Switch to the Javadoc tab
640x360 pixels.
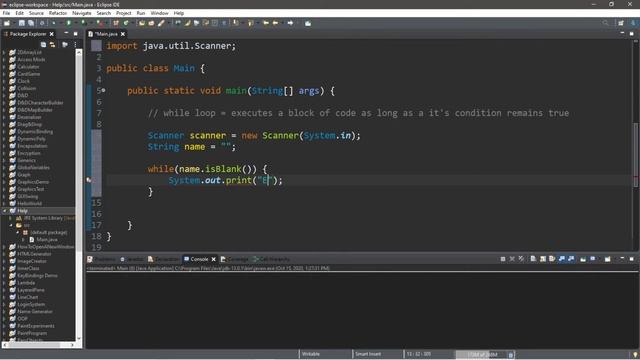click(x=131, y=259)
